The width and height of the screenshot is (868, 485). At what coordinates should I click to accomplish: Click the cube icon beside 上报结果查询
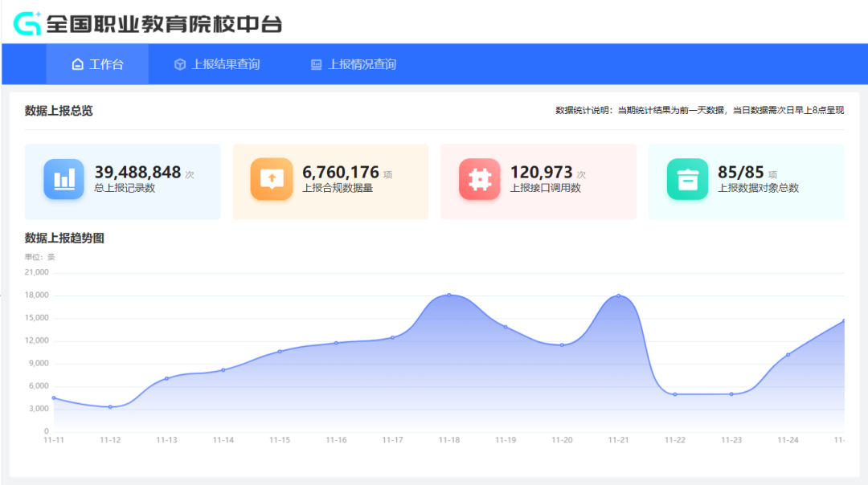tap(180, 64)
